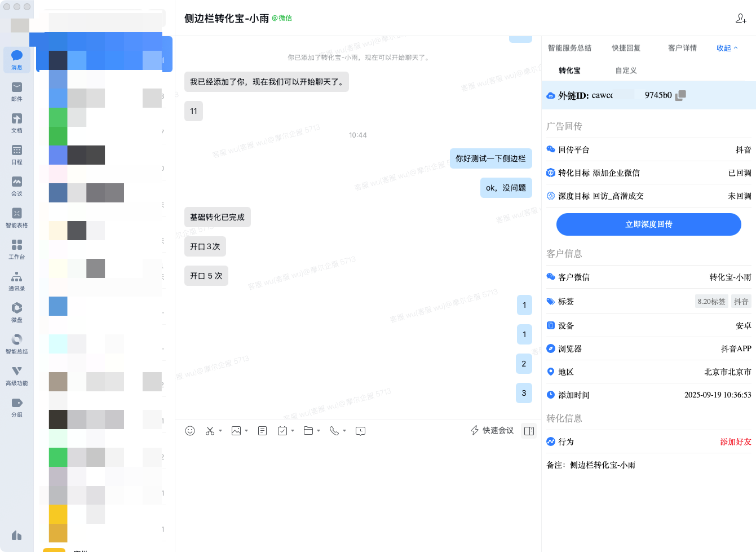Toggle the side panel icon beside 快速会议
The width and height of the screenshot is (756, 552).
tap(529, 431)
